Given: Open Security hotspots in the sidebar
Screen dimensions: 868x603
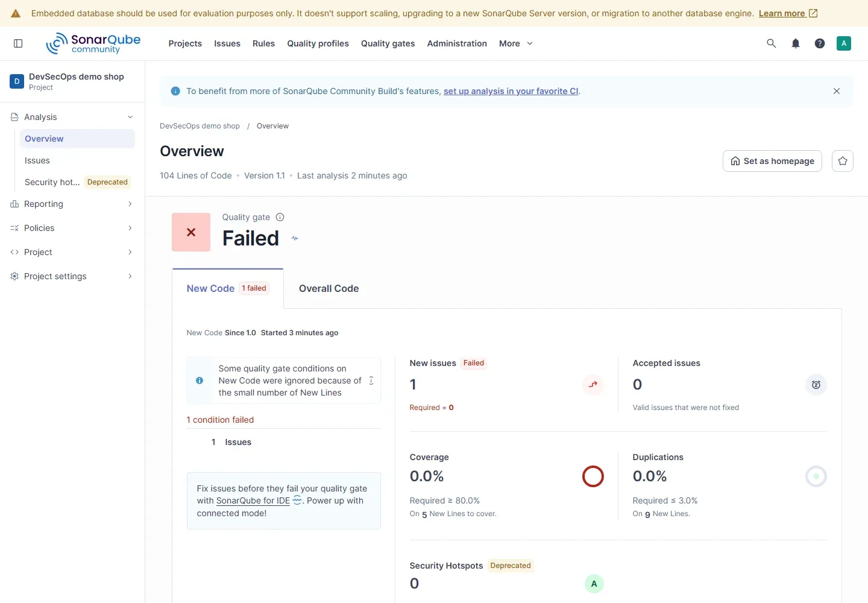Looking at the screenshot, I should [77, 182].
